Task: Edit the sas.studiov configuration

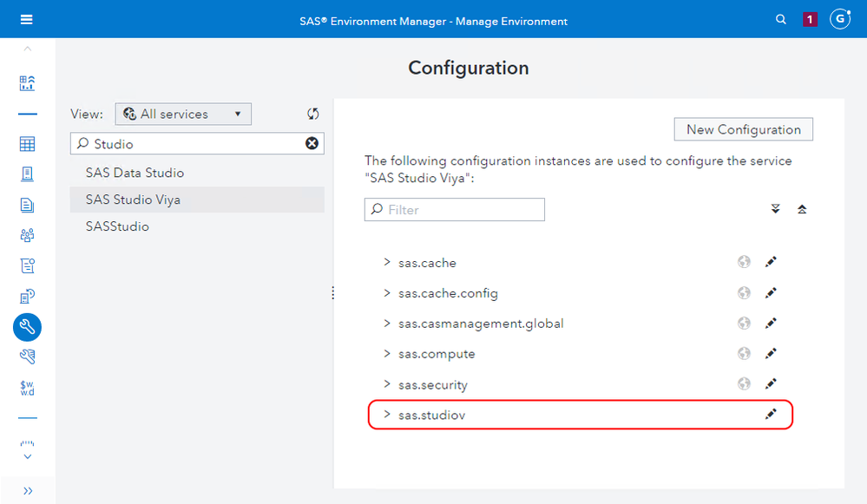Action: pyautogui.click(x=771, y=415)
